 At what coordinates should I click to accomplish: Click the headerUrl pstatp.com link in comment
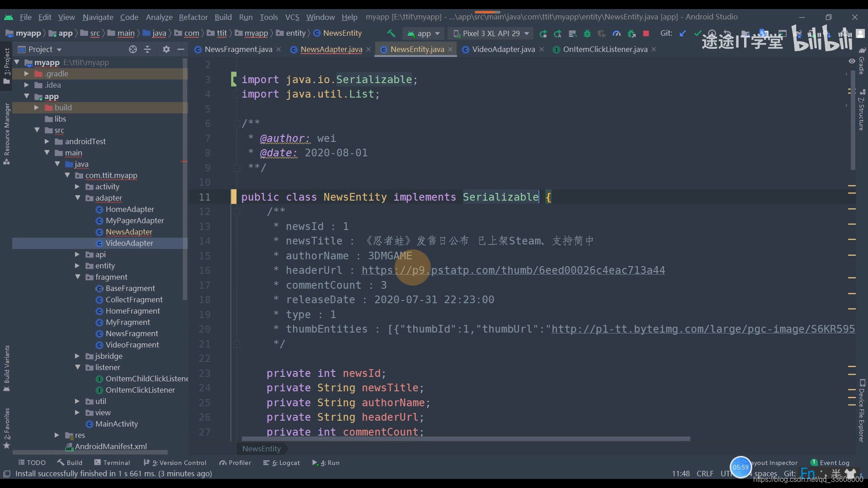(x=513, y=270)
